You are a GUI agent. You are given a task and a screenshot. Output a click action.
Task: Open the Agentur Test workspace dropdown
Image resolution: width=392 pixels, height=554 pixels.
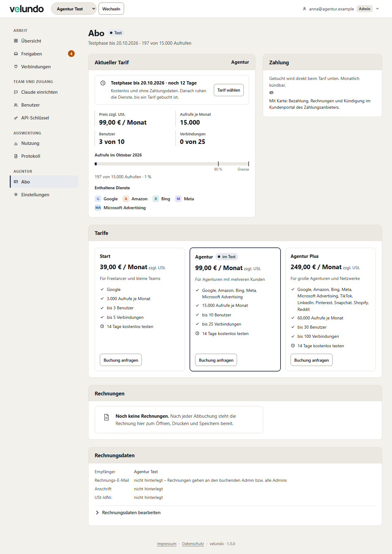[x=74, y=9]
